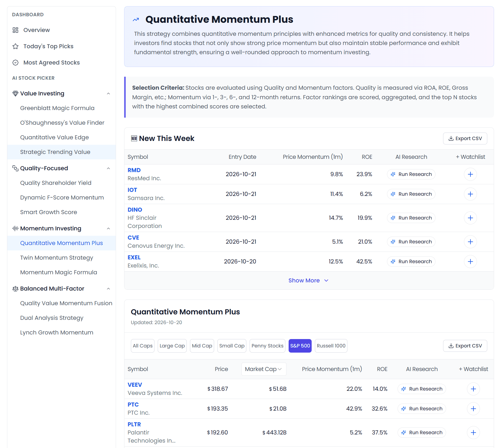Open the Market Cap column dropdown
Image resolution: width=500 pixels, height=448 pixels.
coord(264,369)
